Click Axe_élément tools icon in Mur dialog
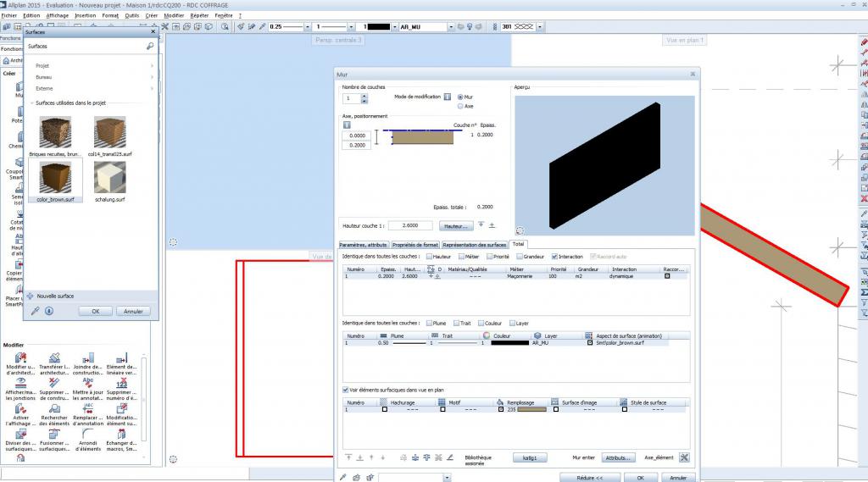 click(x=684, y=457)
